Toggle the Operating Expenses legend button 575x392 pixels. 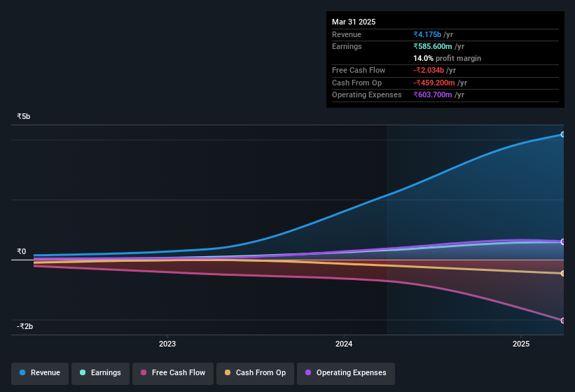click(x=346, y=373)
